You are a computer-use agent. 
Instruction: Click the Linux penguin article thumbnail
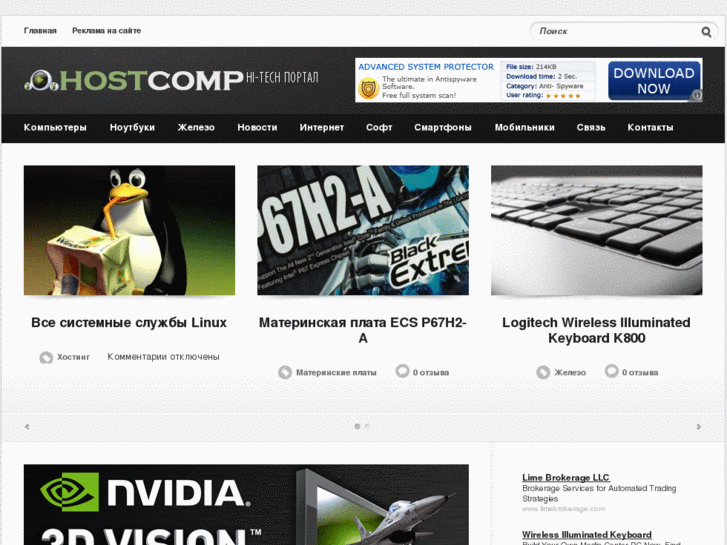point(129,230)
